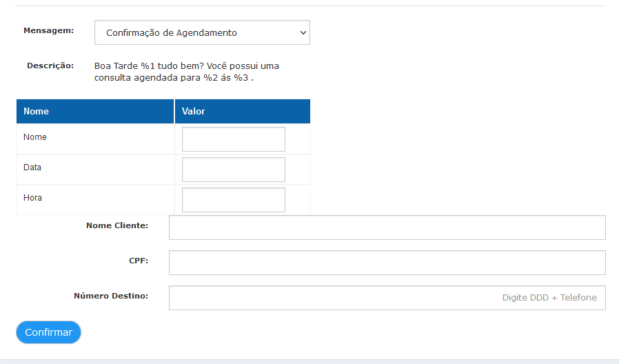Click the Nome column header
Image resolution: width=619 pixels, height=364 pixels.
click(95, 111)
